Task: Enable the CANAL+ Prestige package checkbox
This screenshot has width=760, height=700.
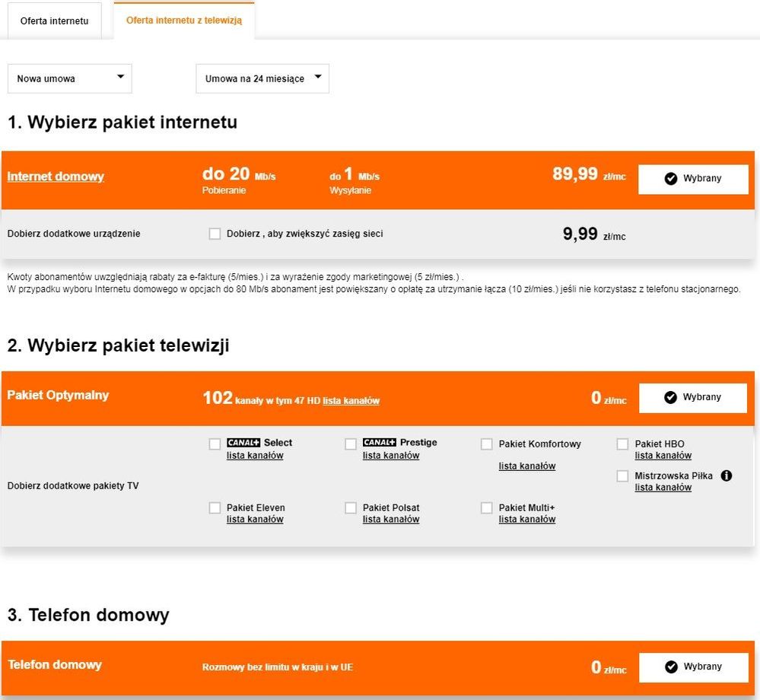Action: point(351,444)
